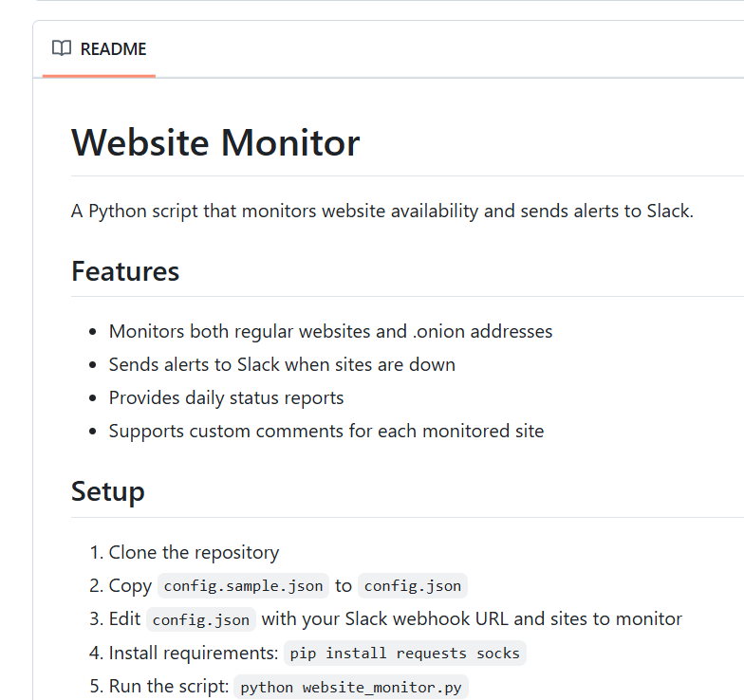The height and width of the screenshot is (700, 744).
Task: Click config.json code in Edit step
Action: coord(201,619)
